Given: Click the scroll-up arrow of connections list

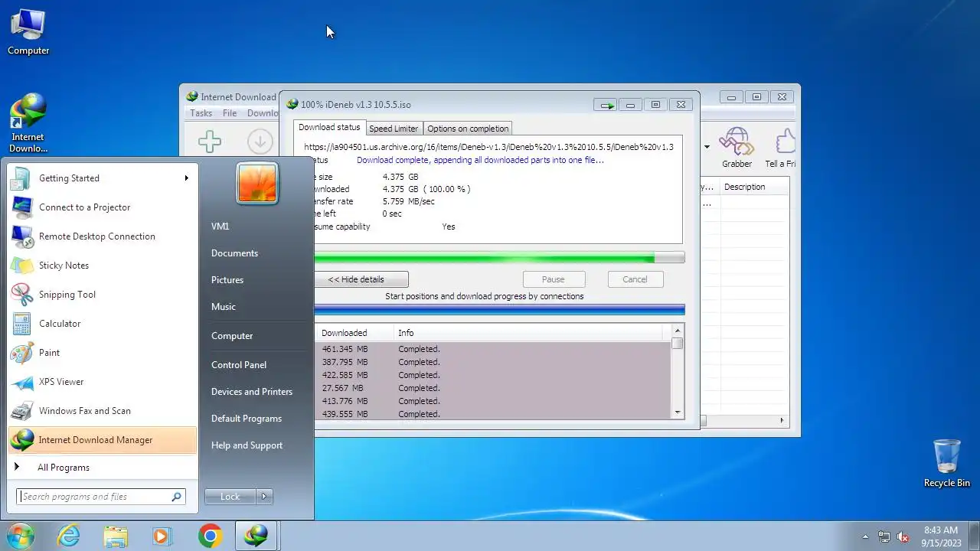Looking at the screenshot, I should point(678,331).
